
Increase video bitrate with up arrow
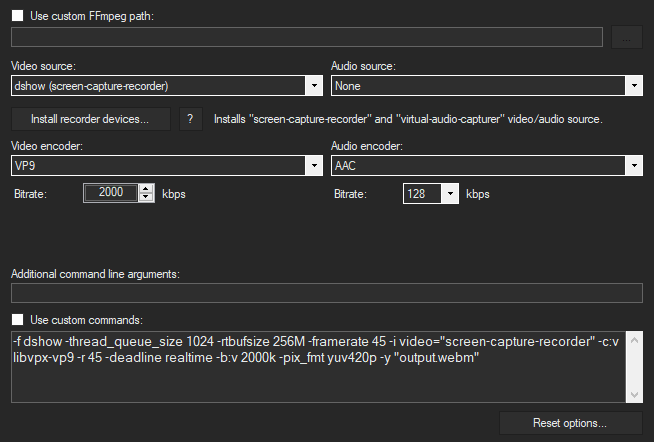point(146,189)
